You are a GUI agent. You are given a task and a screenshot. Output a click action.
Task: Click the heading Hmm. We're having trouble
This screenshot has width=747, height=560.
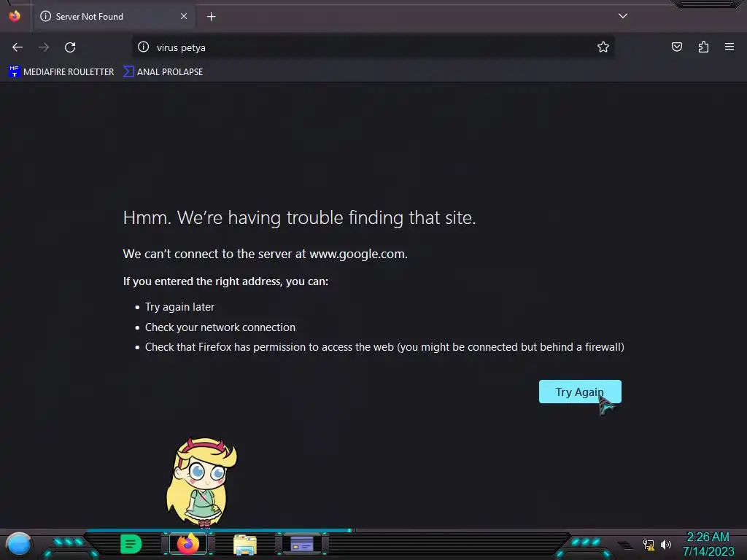299,217
